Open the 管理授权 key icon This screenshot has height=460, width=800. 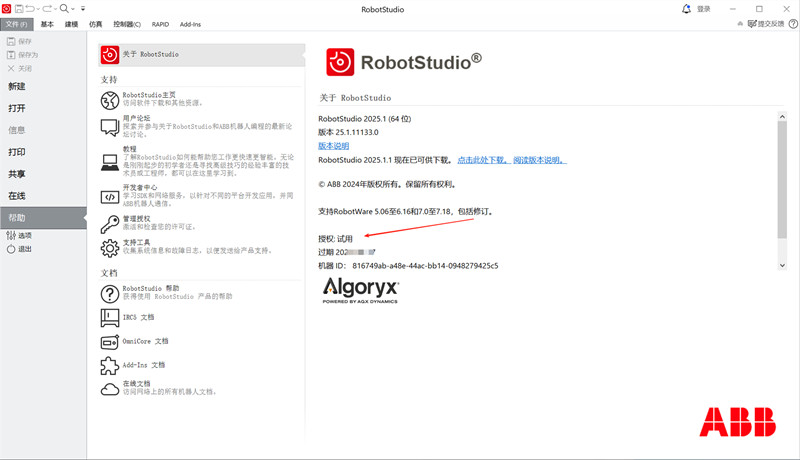point(110,224)
